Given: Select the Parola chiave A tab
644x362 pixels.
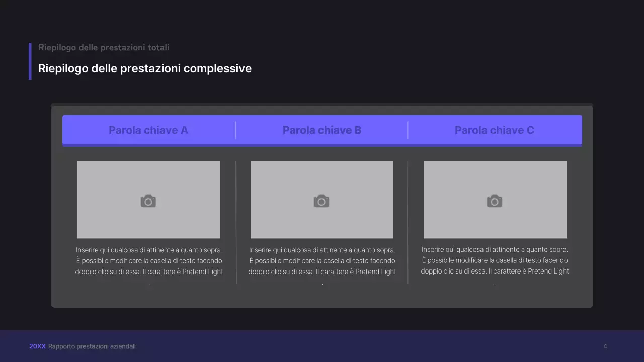Looking at the screenshot, I should pos(148,130).
